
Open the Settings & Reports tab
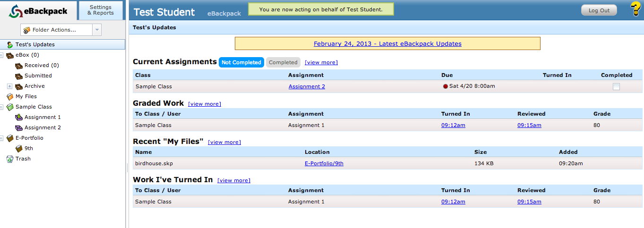[101, 10]
